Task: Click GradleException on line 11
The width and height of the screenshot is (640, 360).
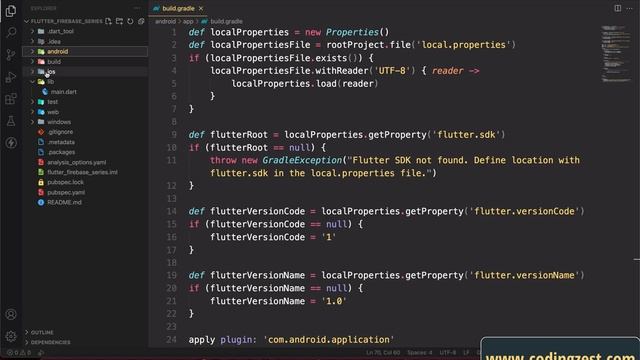Action: 302,160
